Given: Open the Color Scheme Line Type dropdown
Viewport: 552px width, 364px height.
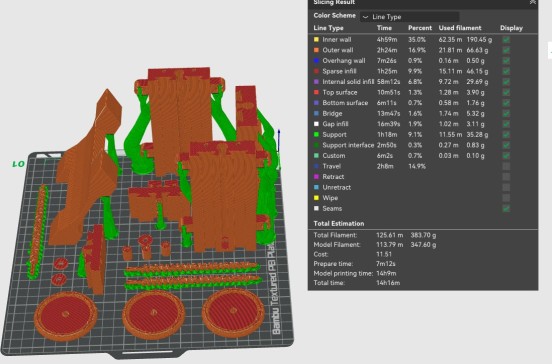Looking at the screenshot, I should [409, 17].
